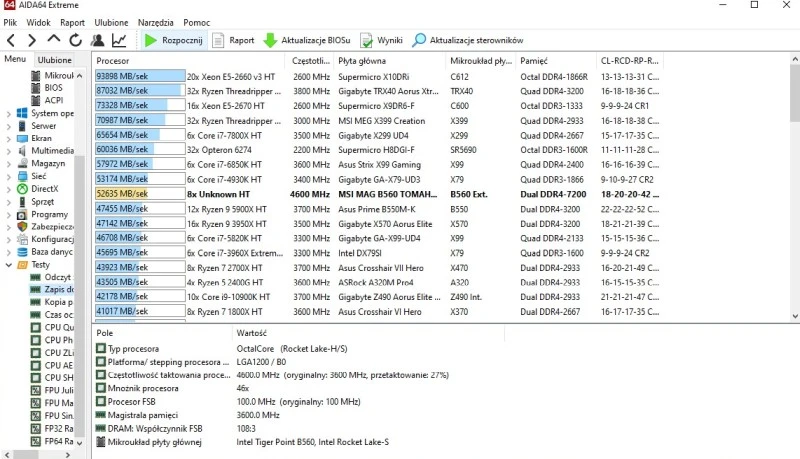Image resolution: width=800 pixels, height=459 pixels.
Task: Click the refresh icon in toolbar
Action: click(75, 41)
